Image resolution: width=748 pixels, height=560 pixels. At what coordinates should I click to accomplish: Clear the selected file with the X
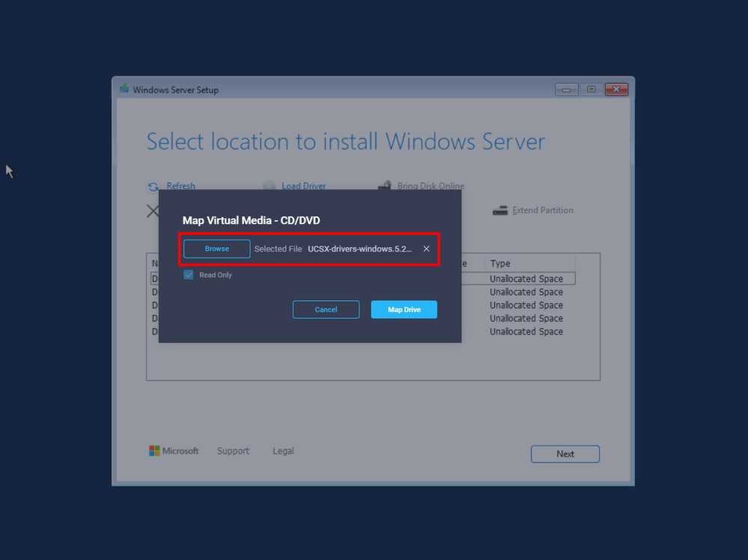pos(426,249)
